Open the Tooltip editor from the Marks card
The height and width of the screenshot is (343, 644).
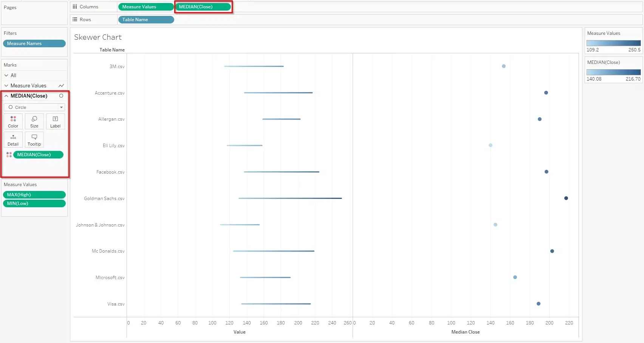pos(34,139)
